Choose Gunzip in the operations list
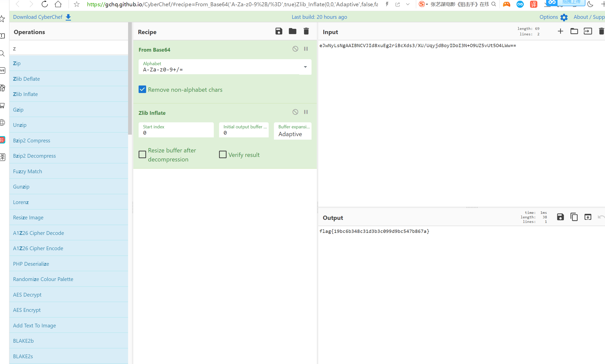 tap(21, 187)
